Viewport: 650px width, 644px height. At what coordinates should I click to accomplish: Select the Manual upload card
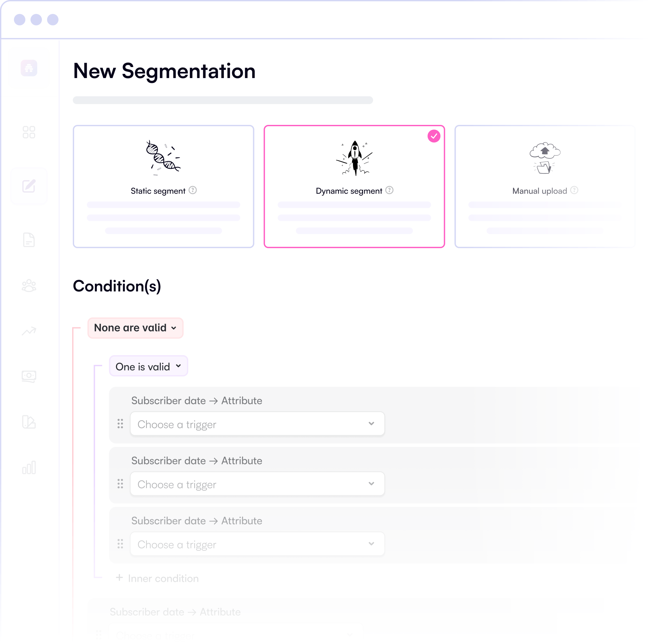click(x=545, y=186)
